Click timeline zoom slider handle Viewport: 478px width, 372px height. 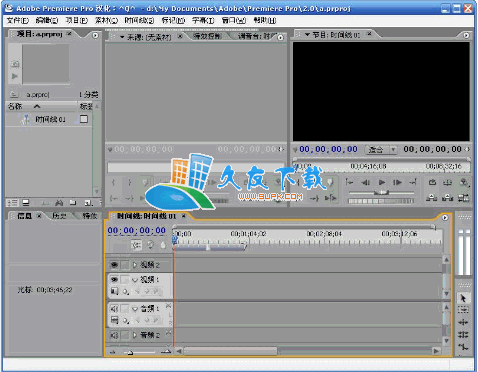coord(130,352)
